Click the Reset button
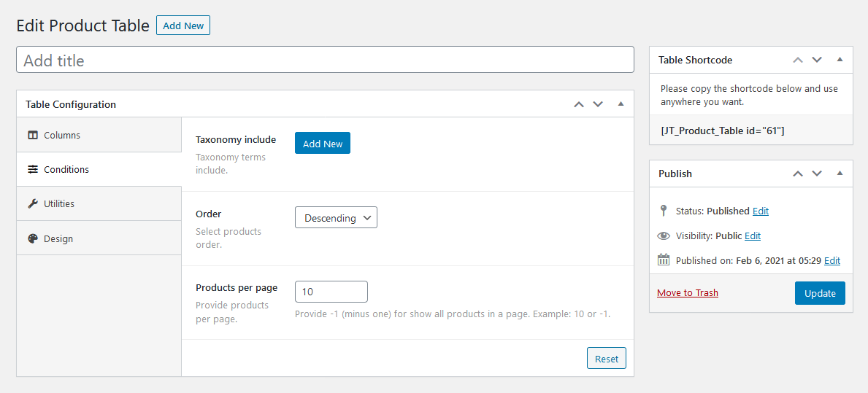The image size is (868, 393). [606, 358]
